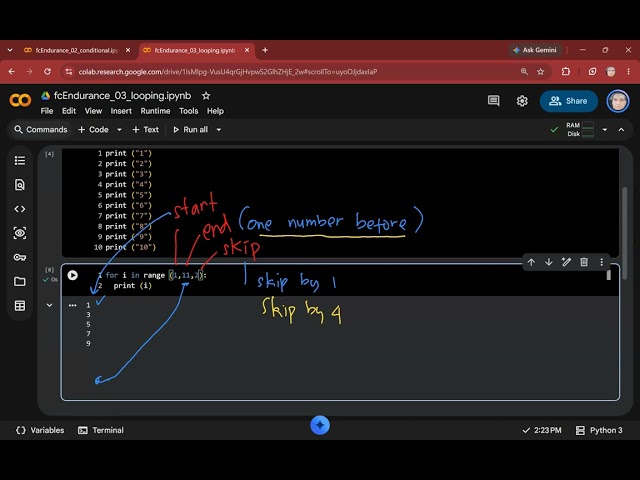Open the Edit menu
Viewport: 640px width, 480px height.
[x=69, y=111]
